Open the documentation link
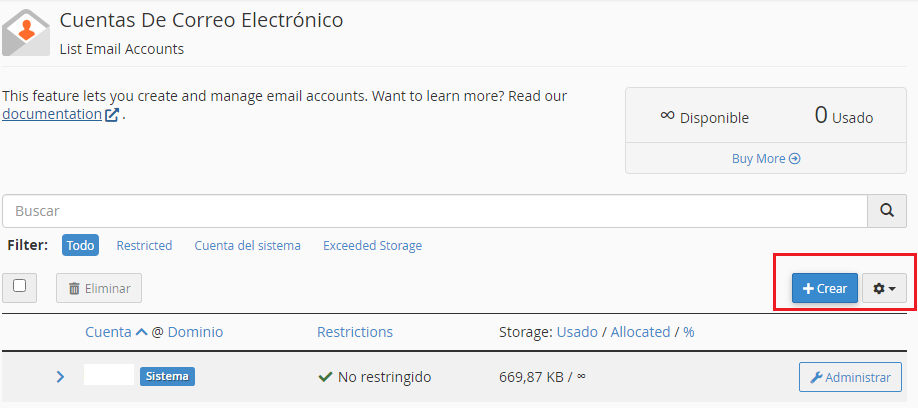The height and width of the screenshot is (408, 918). tap(52, 114)
